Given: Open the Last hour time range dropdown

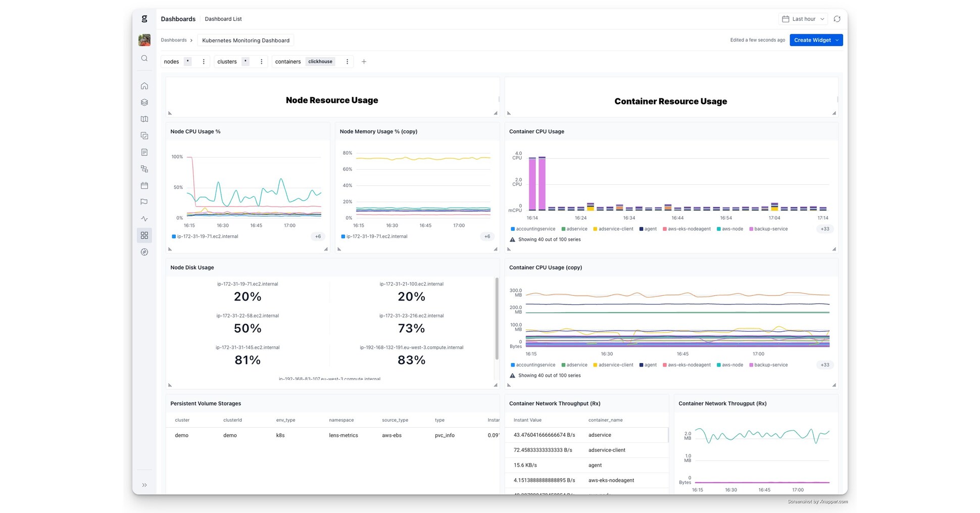Looking at the screenshot, I should (803, 19).
